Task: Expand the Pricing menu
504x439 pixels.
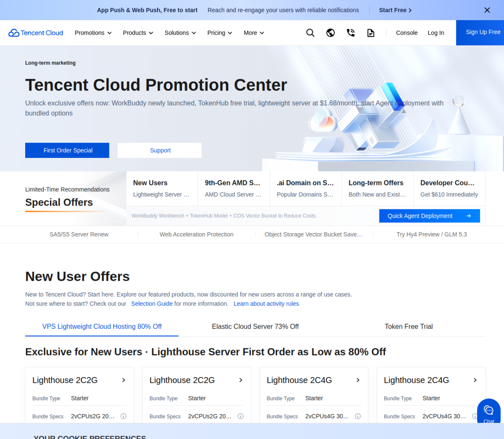Action: tap(220, 33)
